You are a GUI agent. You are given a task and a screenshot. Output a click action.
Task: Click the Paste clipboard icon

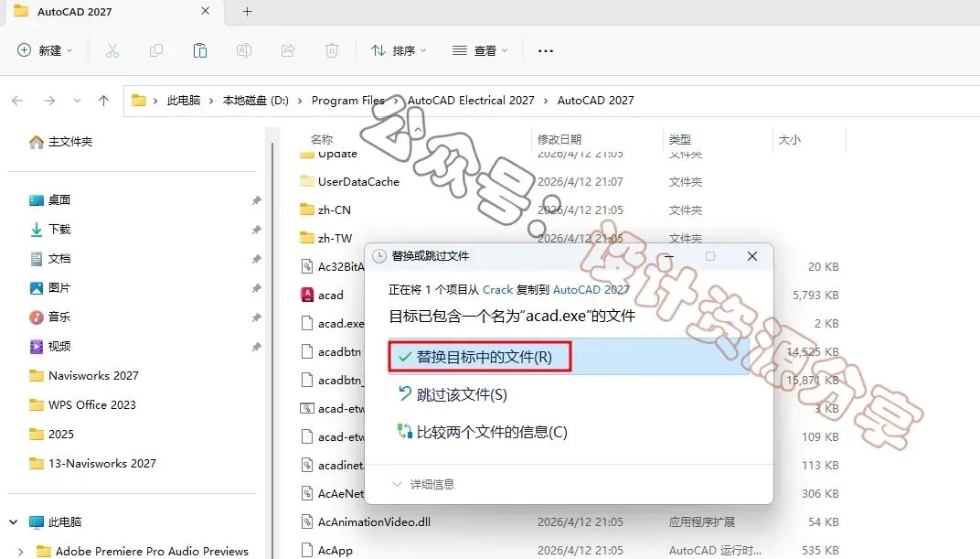[200, 50]
